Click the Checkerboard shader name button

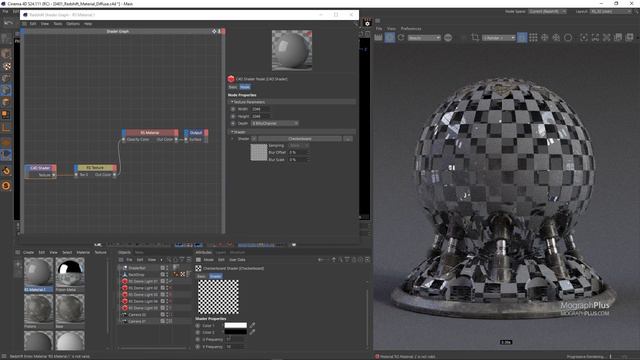tap(300, 139)
